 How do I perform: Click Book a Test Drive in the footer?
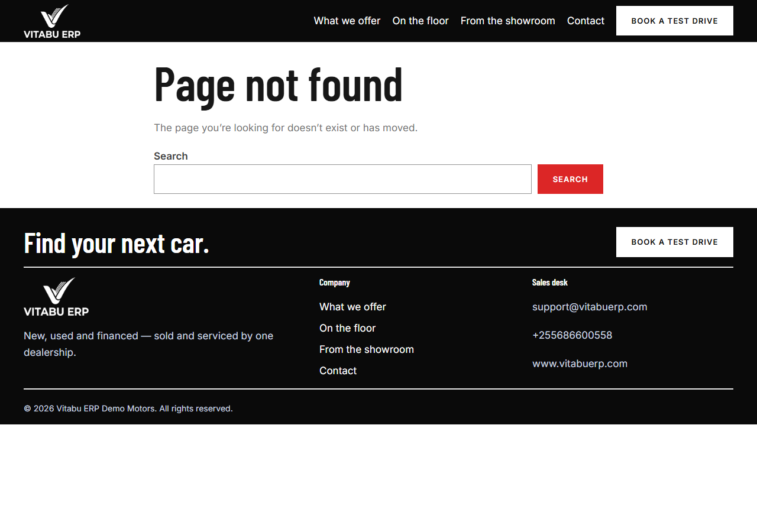pos(675,242)
